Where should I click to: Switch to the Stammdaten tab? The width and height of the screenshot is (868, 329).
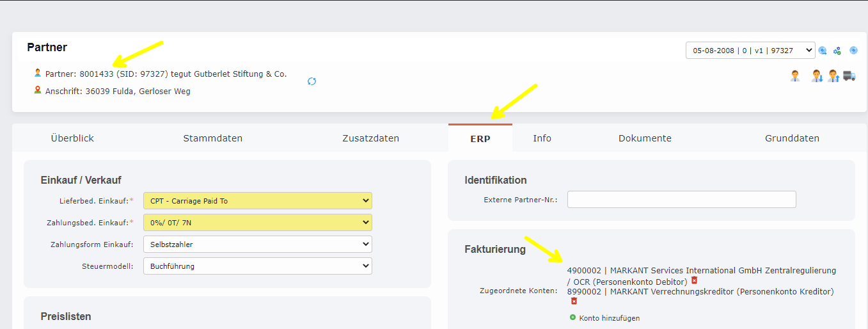pos(212,138)
